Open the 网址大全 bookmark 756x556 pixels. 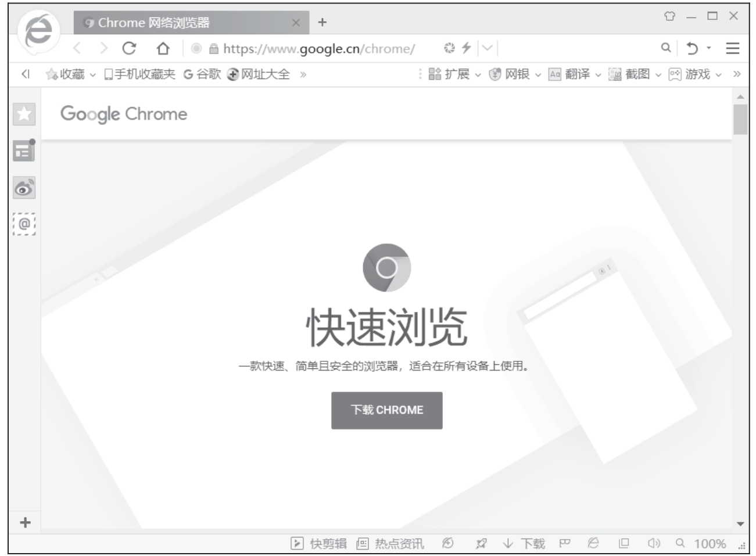point(259,74)
